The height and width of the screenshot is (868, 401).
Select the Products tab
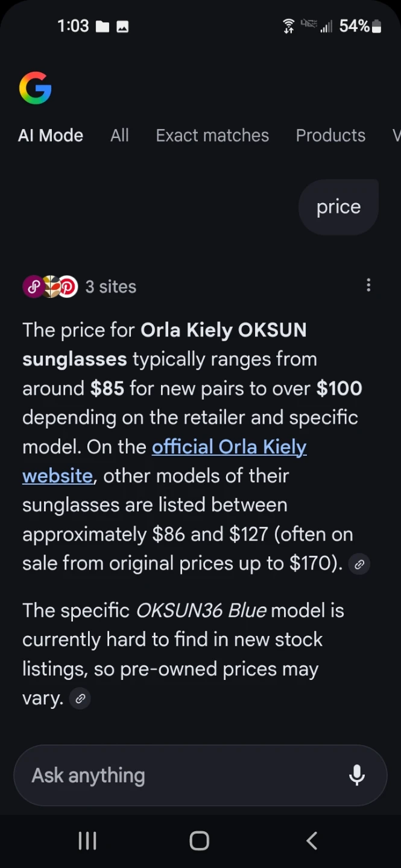(330, 135)
